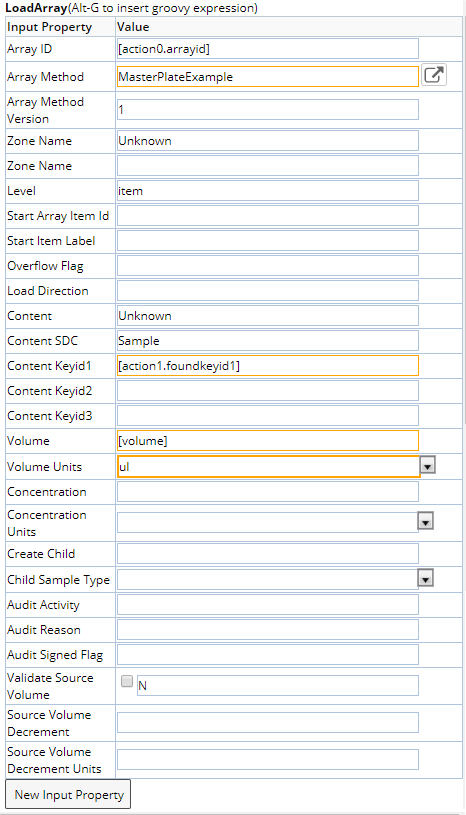The image size is (466, 815).
Task: Click the New Input Property button
Action: 68,794
